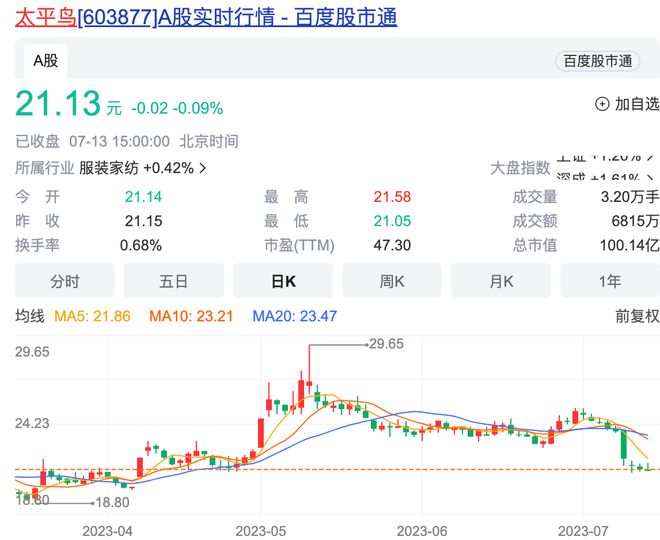The width and height of the screenshot is (660, 540).
Task: Click the MA20: 23.47 indicator
Action: [295, 316]
